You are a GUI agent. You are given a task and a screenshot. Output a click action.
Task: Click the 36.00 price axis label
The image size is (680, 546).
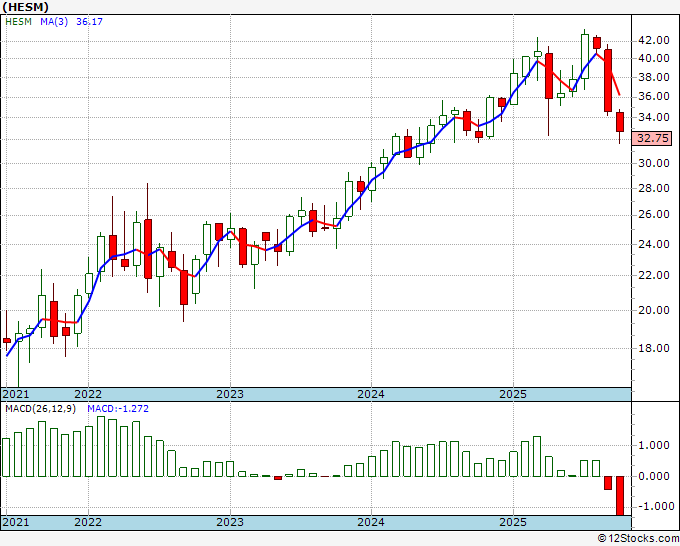click(x=654, y=96)
